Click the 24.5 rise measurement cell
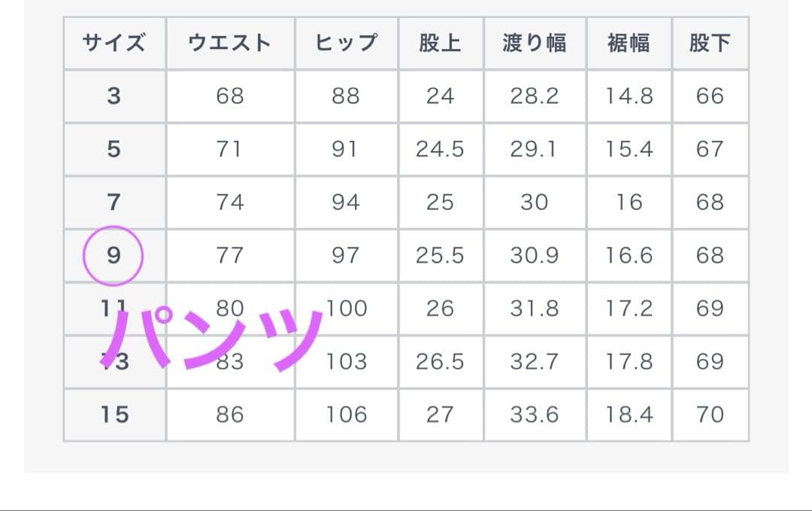 tap(440, 149)
